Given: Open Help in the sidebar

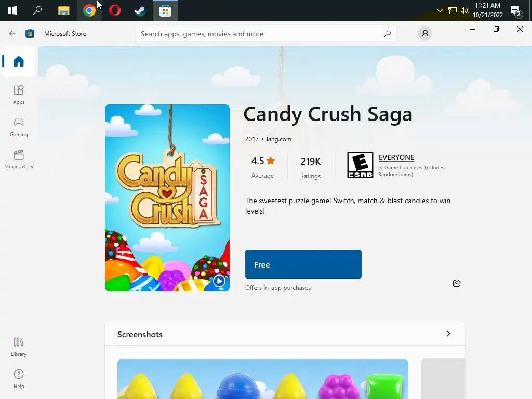Looking at the screenshot, I should point(19,379).
